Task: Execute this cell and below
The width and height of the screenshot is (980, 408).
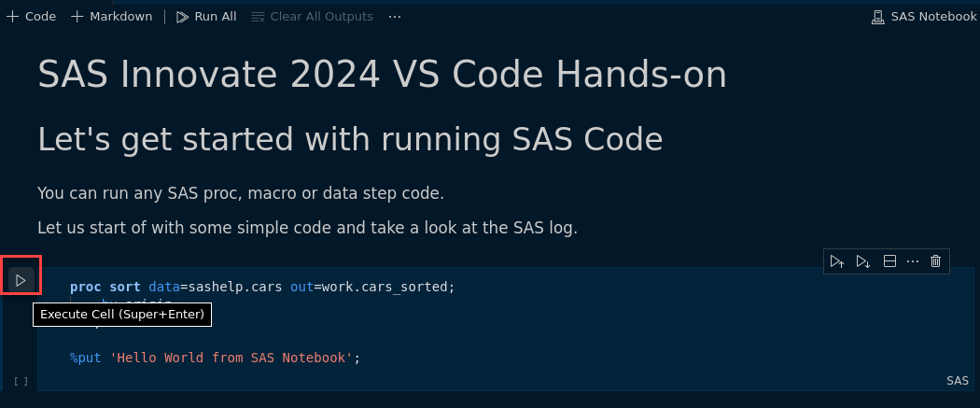Action: tap(863, 261)
